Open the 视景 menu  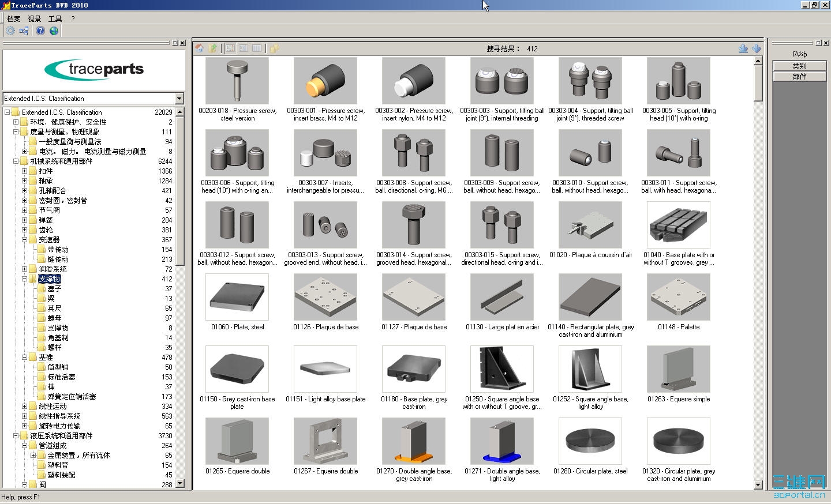pos(34,18)
